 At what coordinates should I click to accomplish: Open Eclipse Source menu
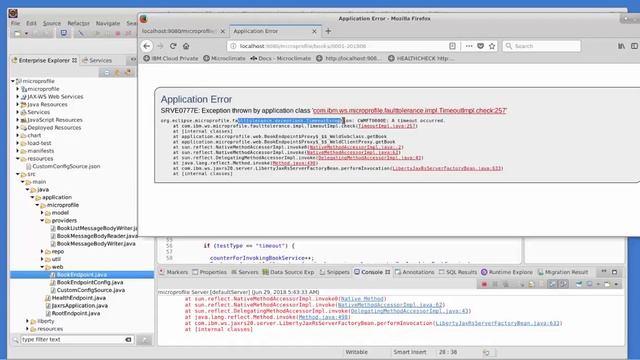point(52,23)
